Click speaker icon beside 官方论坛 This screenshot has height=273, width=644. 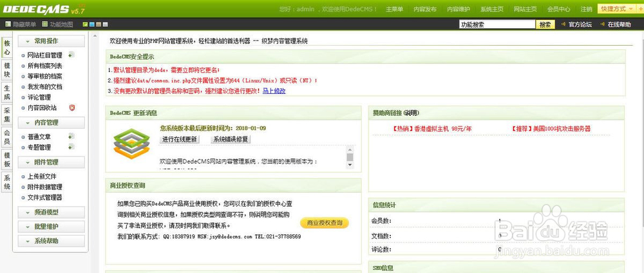pyautogui.click(x=563, y=24)
